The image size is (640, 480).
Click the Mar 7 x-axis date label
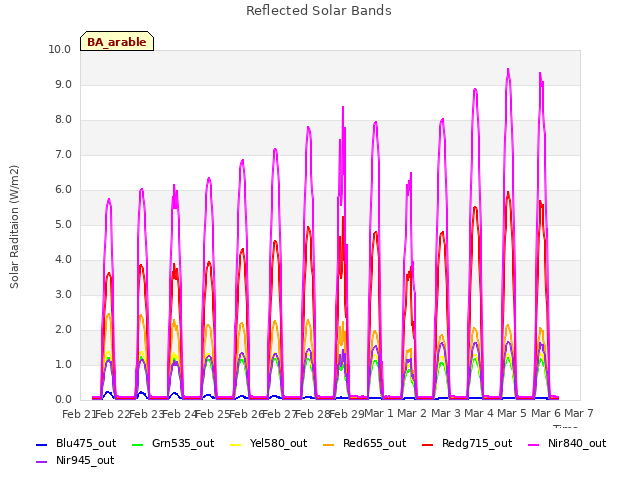(579, 413)
